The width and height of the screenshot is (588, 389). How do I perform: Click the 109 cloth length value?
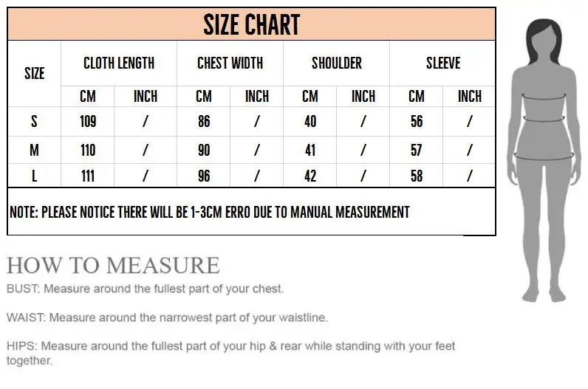click(x=88, y=121)
